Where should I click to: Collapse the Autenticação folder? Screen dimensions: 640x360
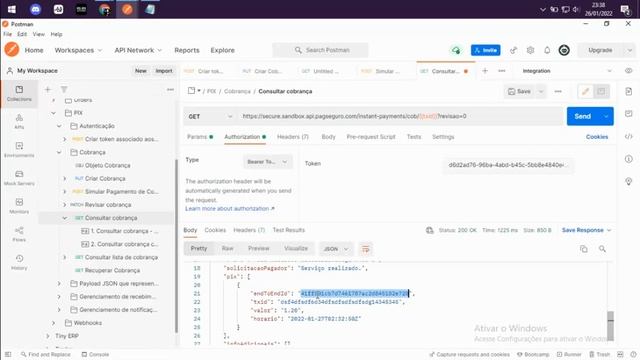pos(59,126)
